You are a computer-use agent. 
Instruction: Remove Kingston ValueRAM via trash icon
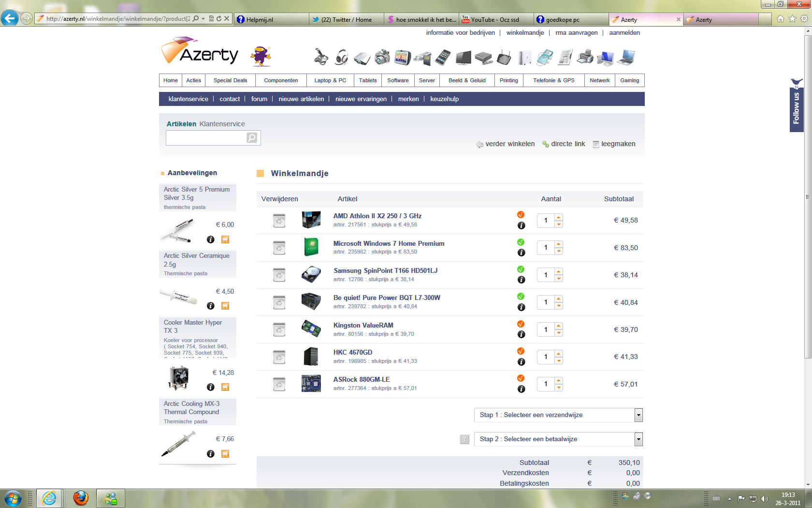[279, 330]
